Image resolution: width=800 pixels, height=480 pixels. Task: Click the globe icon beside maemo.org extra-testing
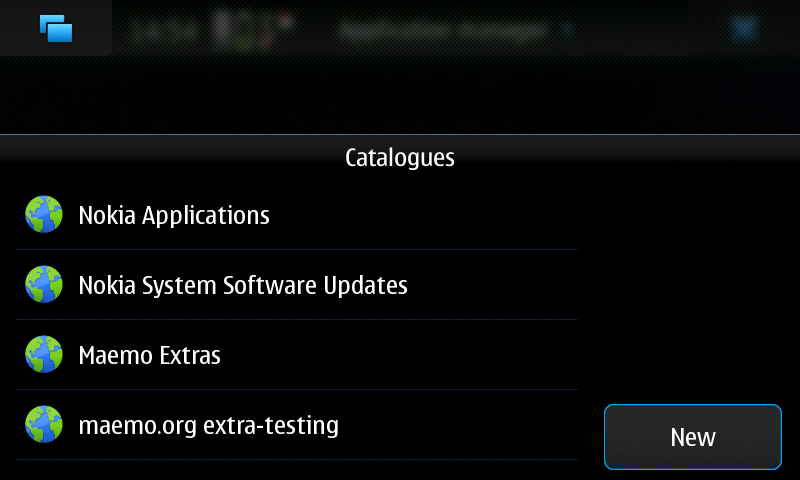click(x=44, y=424)
